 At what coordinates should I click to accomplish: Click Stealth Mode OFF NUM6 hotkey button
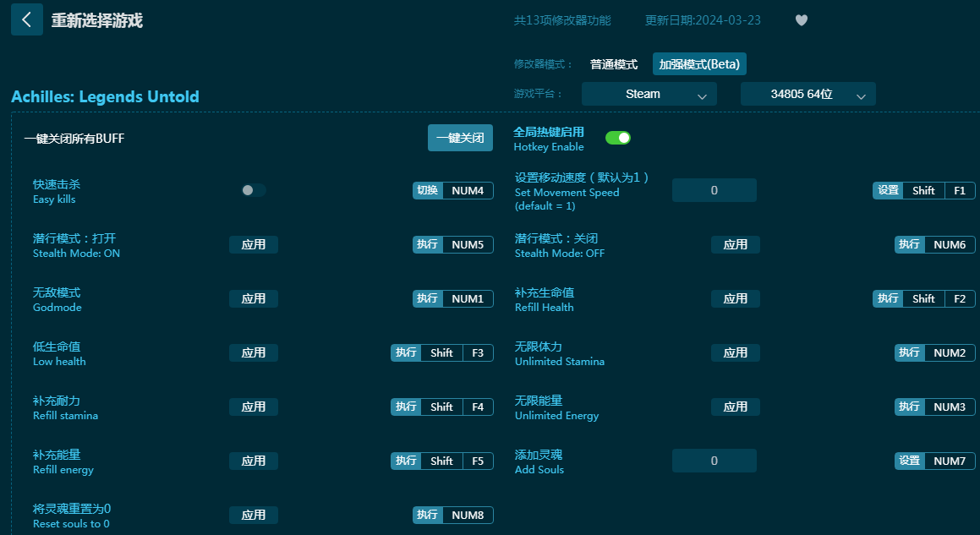[935, 244]
